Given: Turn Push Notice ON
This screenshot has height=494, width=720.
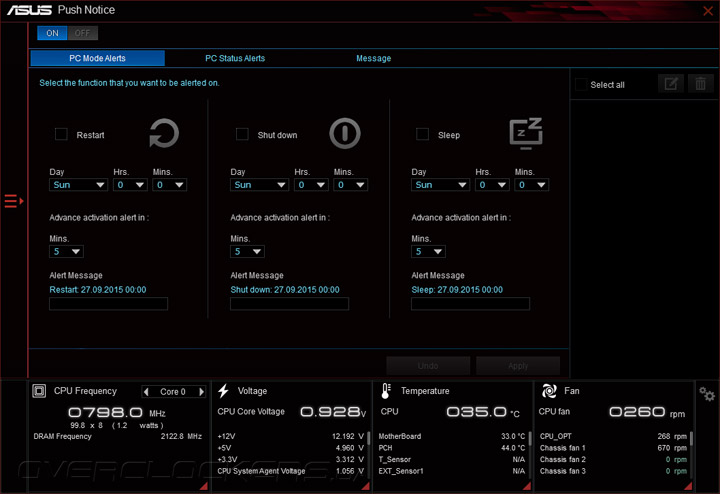Looking at the screenshot, I should click(x=52, y=33).
